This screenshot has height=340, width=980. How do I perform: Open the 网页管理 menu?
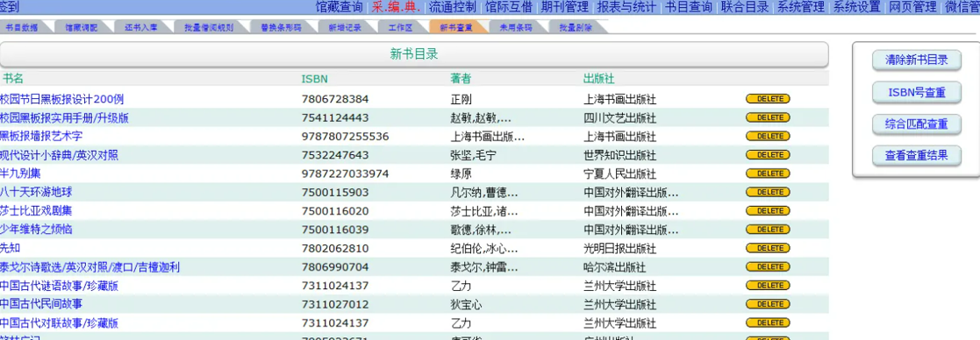coord(913,7)
